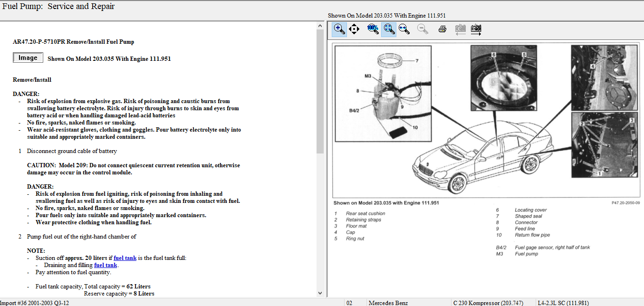644x306 pixels.
Task: Print the fuel pump diagram
Action: 442,29
